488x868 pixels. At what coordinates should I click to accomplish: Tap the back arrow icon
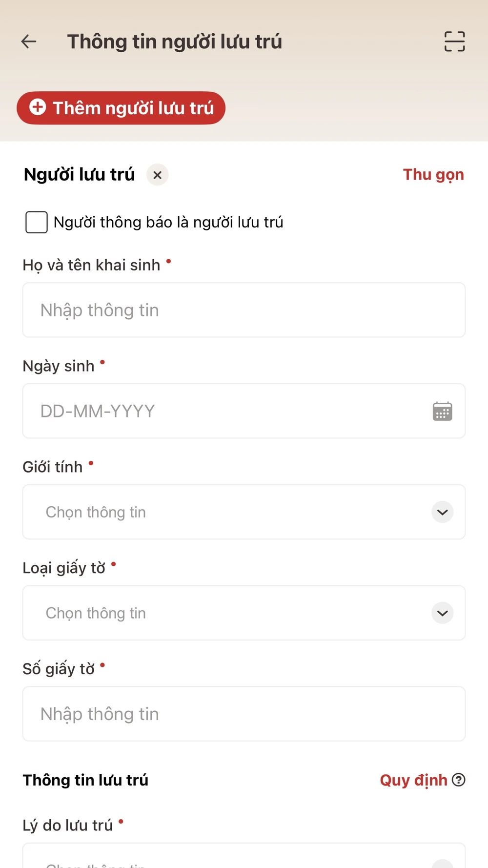tap(29, 41)
